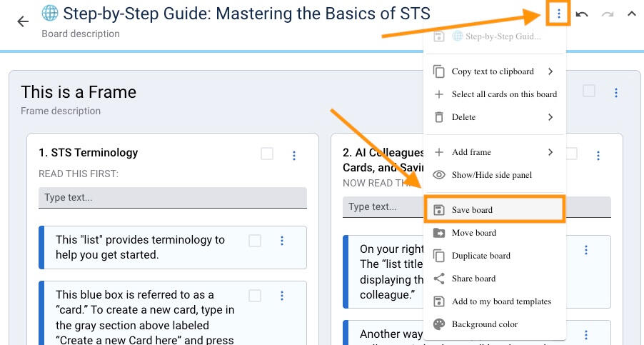The height and width of the screenshot is (345, 644).
Task: Click the back arrow icon
Action: pos(23,21)
